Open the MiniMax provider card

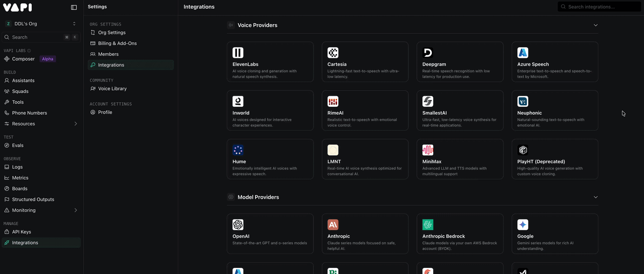tap(460, 159)
